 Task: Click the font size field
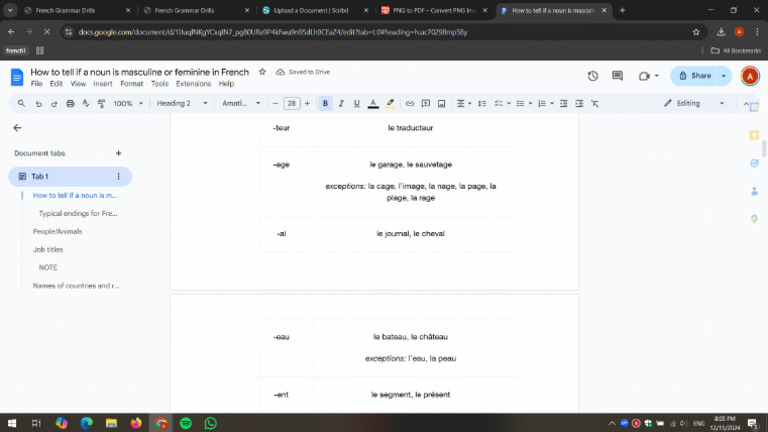291,103
